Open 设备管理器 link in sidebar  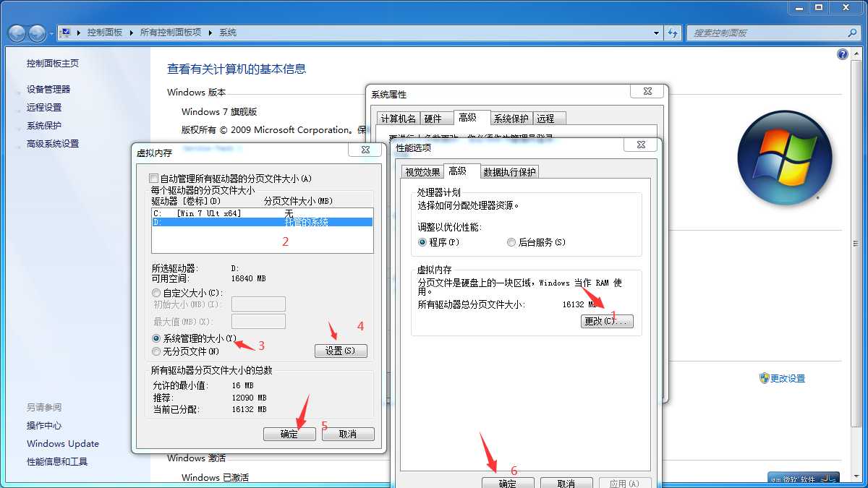tap(48, 89)
